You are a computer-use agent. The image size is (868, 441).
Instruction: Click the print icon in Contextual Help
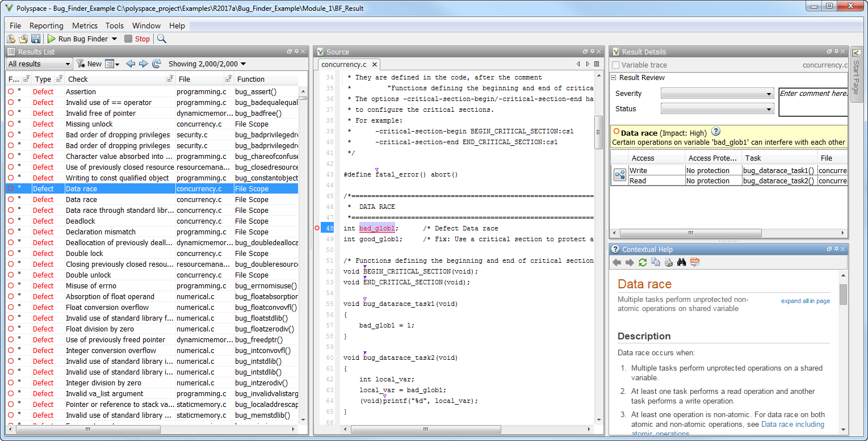coord(669,262)
